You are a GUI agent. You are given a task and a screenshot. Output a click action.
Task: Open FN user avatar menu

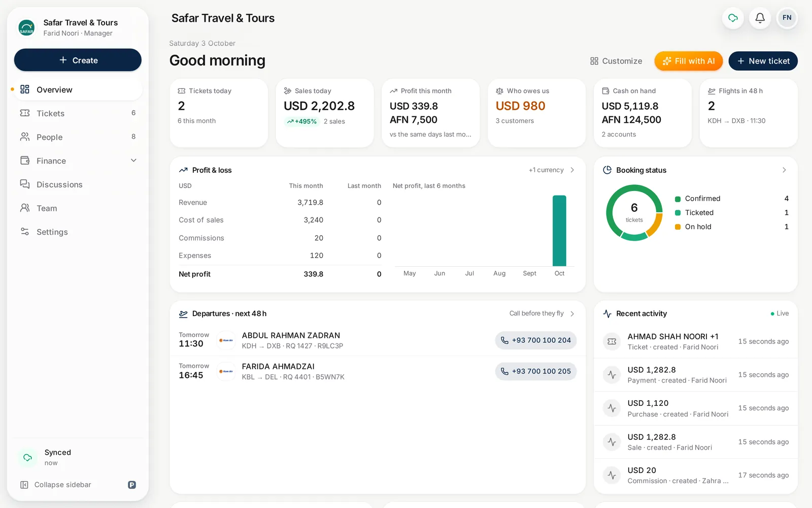[x=787, y=18]
